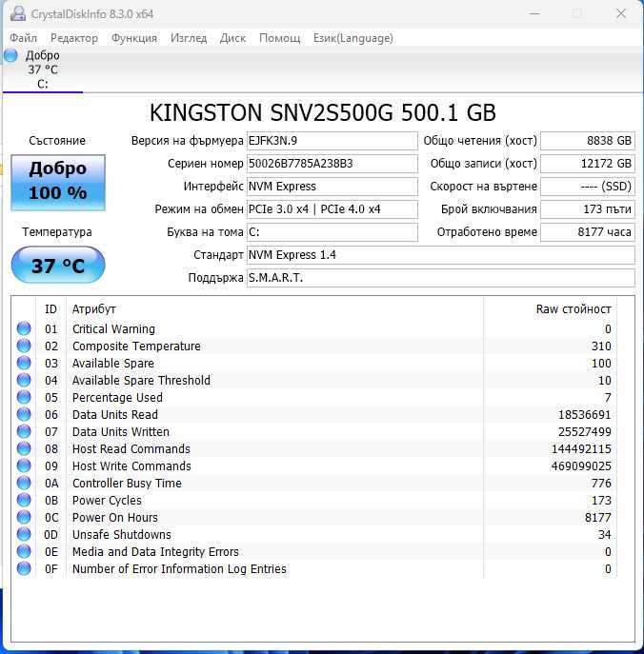644x654 pixels.
Task: Click status orb for Power Cycles row
Action: pyautogui.click(x=24, y=500)
